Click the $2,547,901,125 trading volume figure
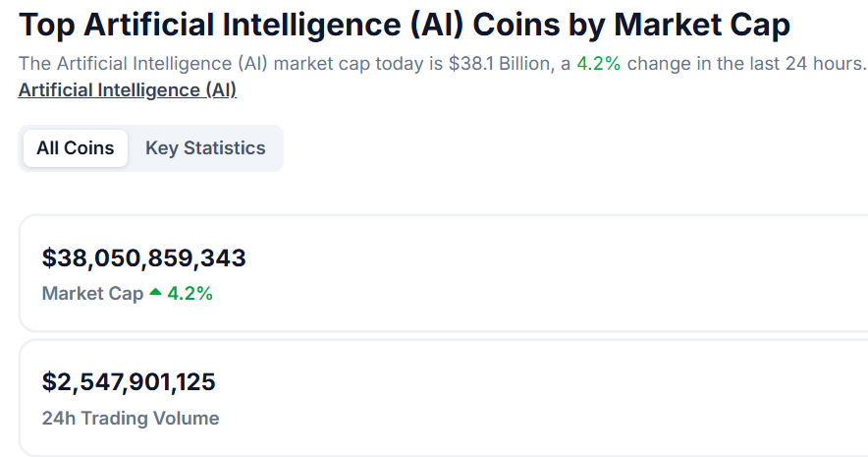868x457 pixels. [129, 381]
